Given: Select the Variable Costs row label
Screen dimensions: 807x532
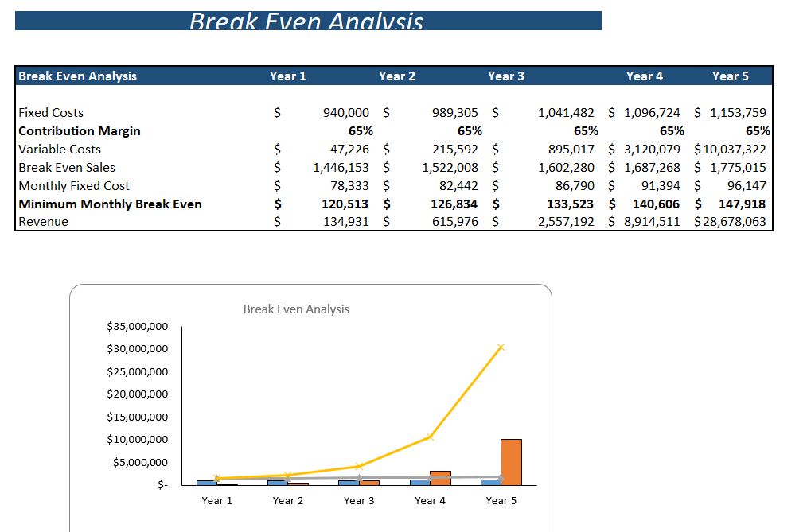Looking at the screenshot, I should [x=60, y=149].
